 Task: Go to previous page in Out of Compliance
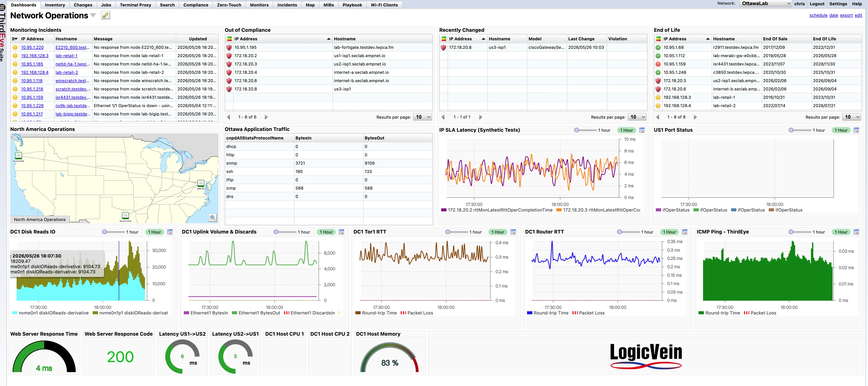pyautogui.click(x=229, y=117)
